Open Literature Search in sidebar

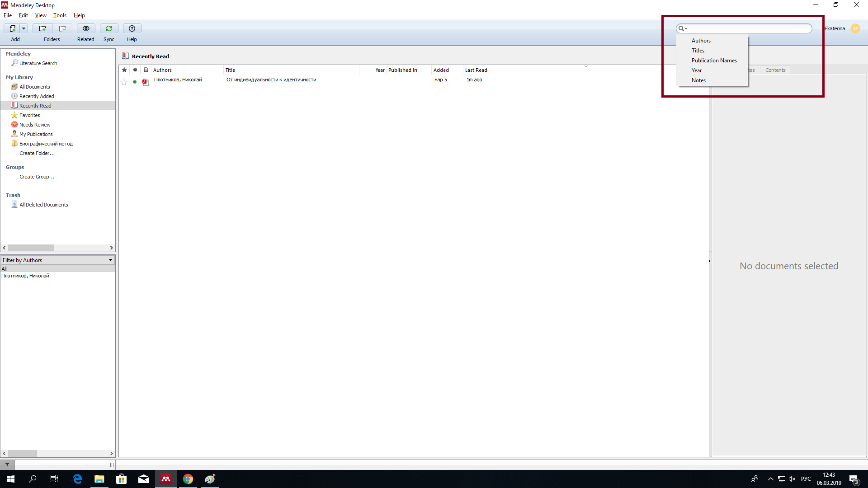[x=38, y=63]
